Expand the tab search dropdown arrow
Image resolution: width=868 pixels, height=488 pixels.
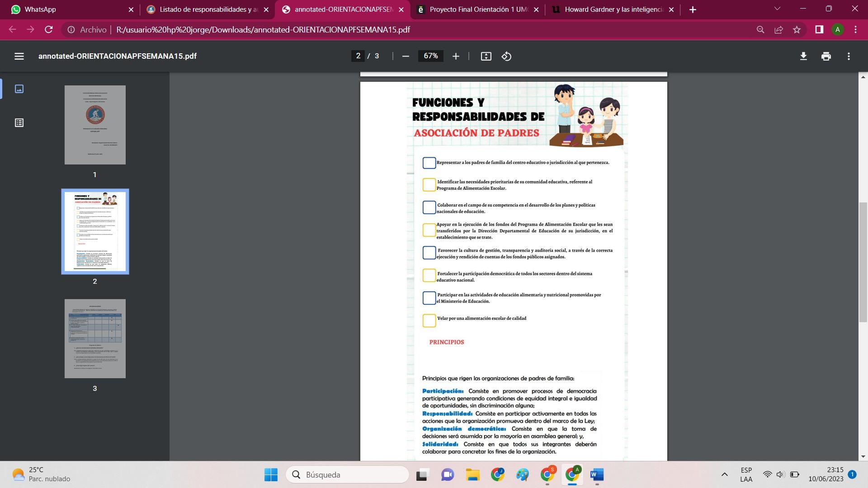[777, 9]
